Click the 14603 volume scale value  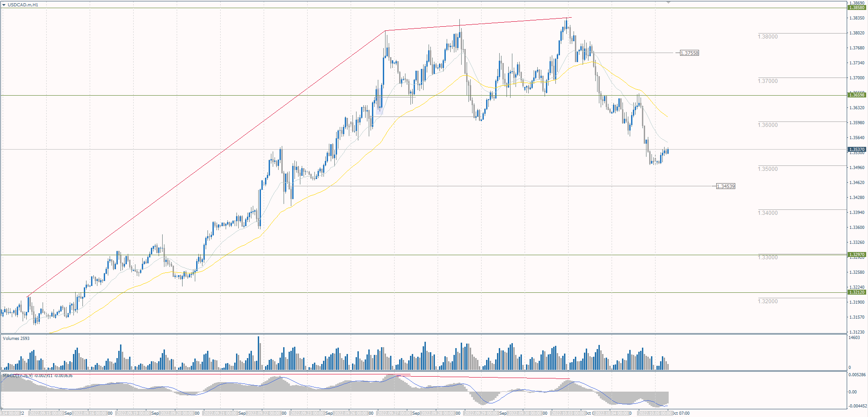coord(854,338)
